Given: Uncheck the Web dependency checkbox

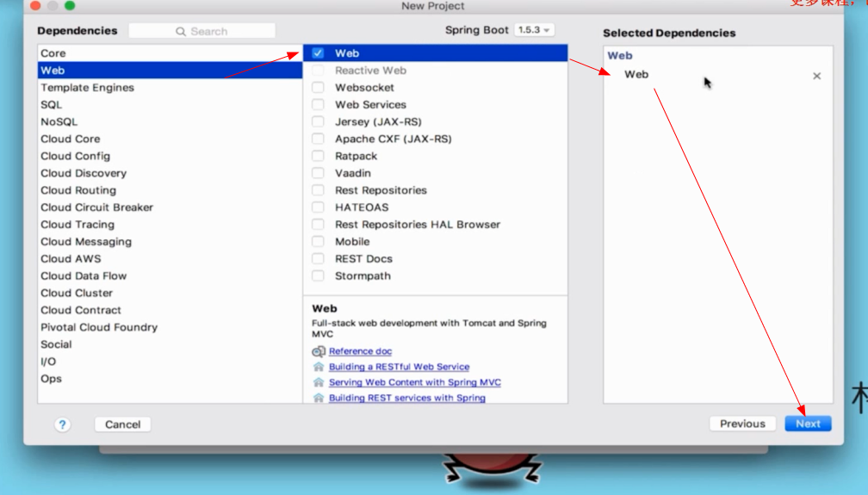Looking at the screenshot, I should pos(318,53).
